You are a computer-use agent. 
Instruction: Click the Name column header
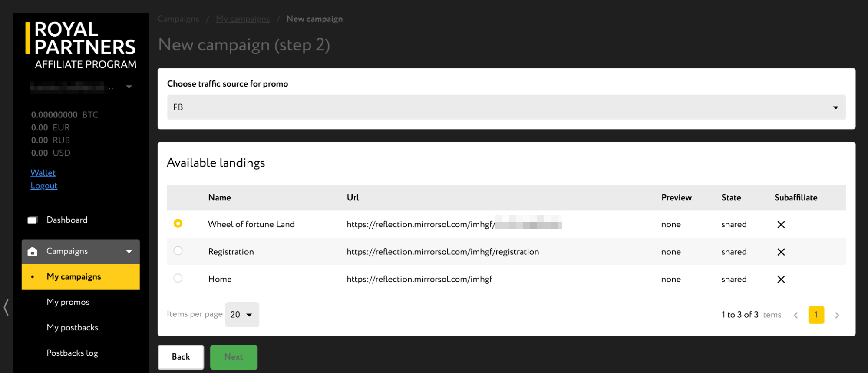point(219,197)
